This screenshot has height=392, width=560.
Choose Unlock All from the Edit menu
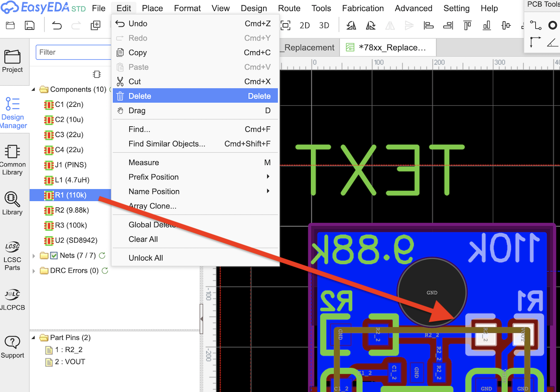(196, 258)
